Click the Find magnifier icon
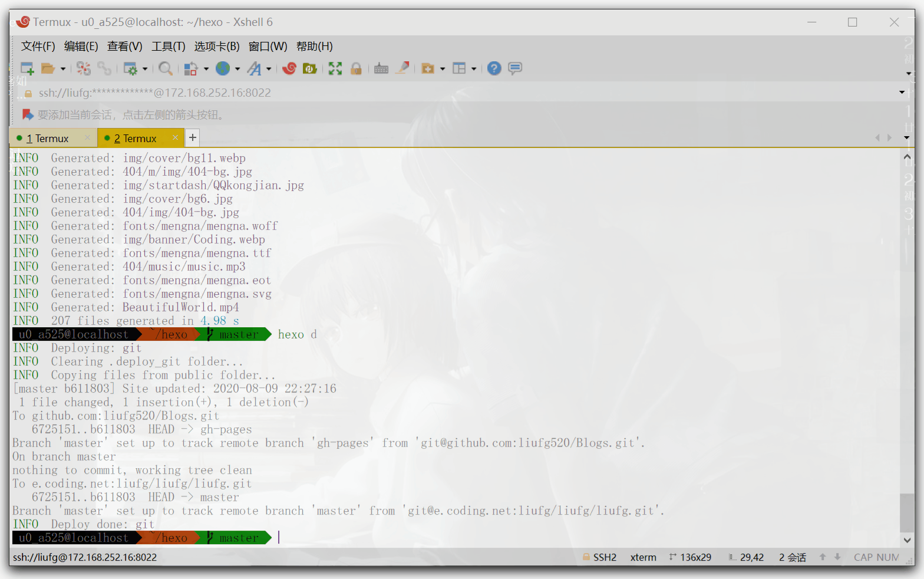Image resolution: width=924 pixels, height=579 pixels. 166,68
